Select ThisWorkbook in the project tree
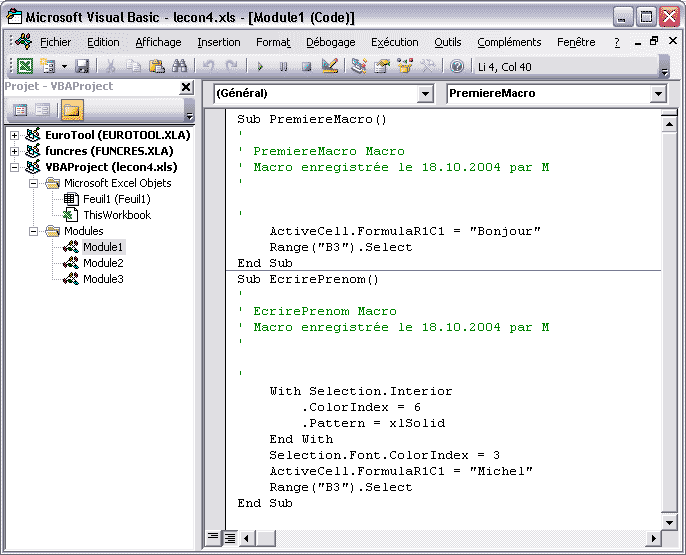 (117, 215)
